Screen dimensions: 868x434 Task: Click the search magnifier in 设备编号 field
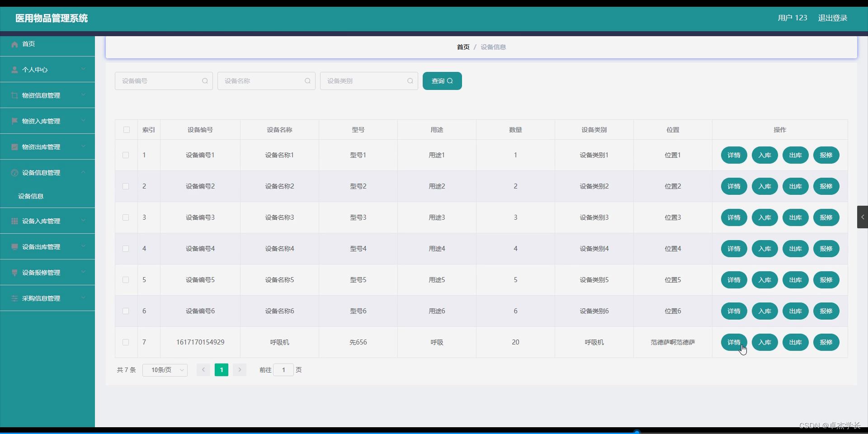pos(205,81)
